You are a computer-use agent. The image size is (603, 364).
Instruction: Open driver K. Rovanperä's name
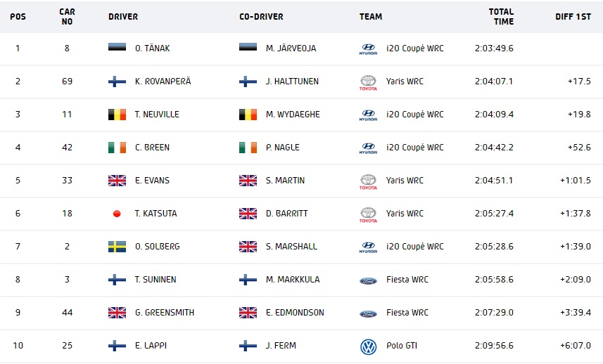point(163,82)
